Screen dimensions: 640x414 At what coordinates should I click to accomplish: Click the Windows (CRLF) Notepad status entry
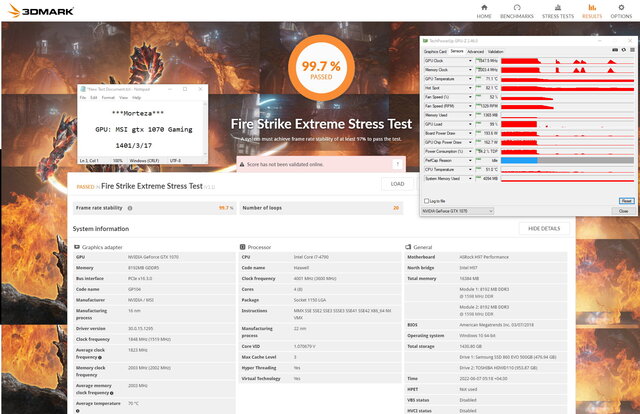144,161
